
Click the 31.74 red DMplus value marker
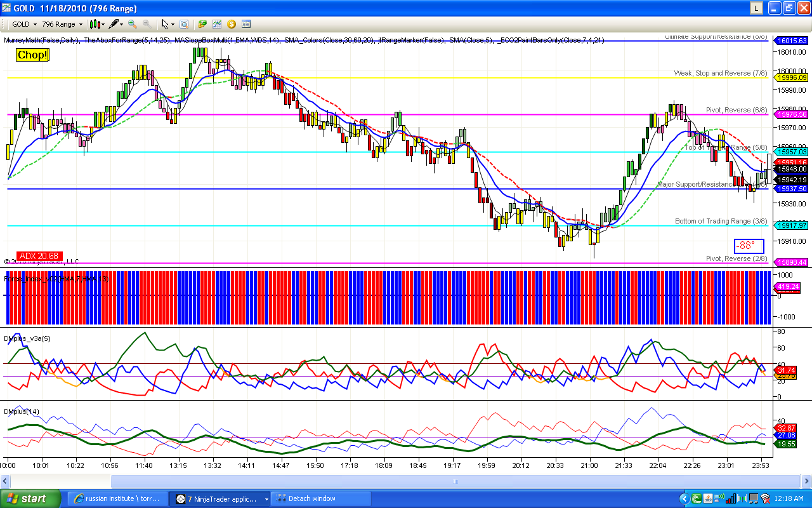point(787,370)
